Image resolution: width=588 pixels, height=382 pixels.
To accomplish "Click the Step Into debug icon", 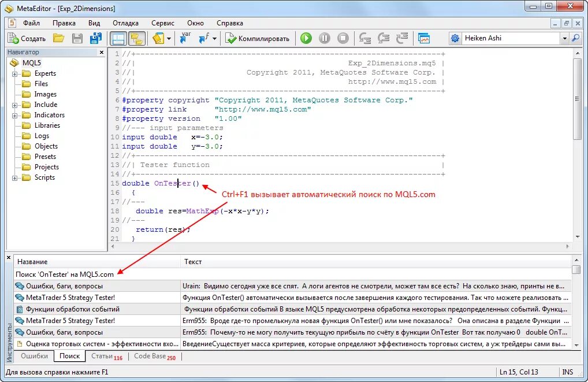I will pos(365,38).
